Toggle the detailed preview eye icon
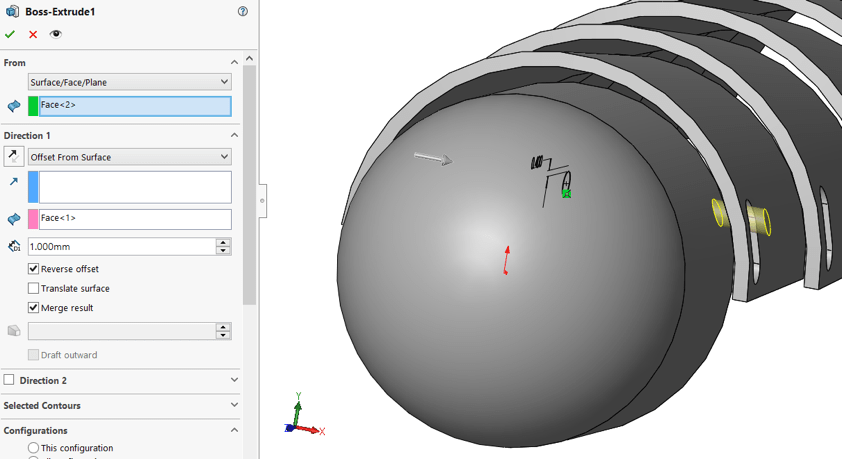The image size is (842, 459). tap(56, 34)
